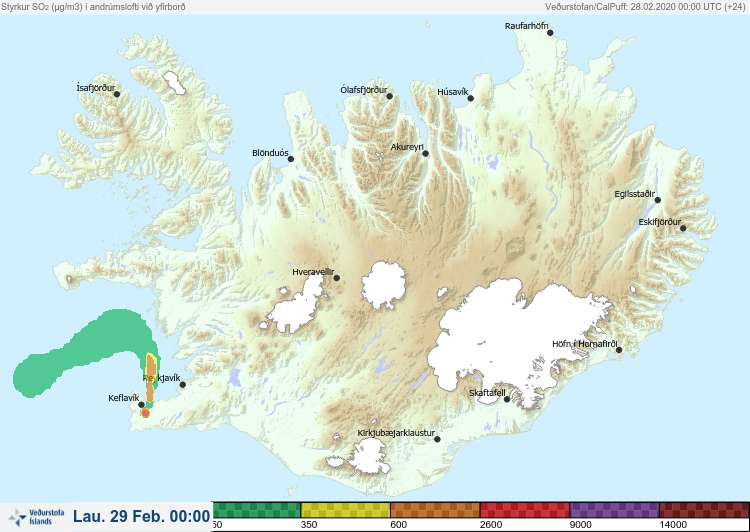Click the green 50 legend swatch
The image size is (750, 532).
(x=257, y=510)
